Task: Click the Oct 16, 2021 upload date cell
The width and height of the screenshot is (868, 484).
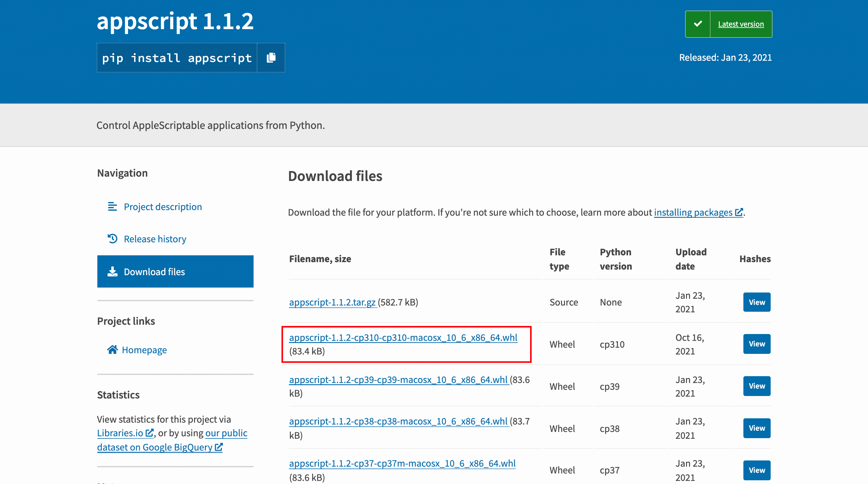Action: pyautogui.click(x=689, y=344)
